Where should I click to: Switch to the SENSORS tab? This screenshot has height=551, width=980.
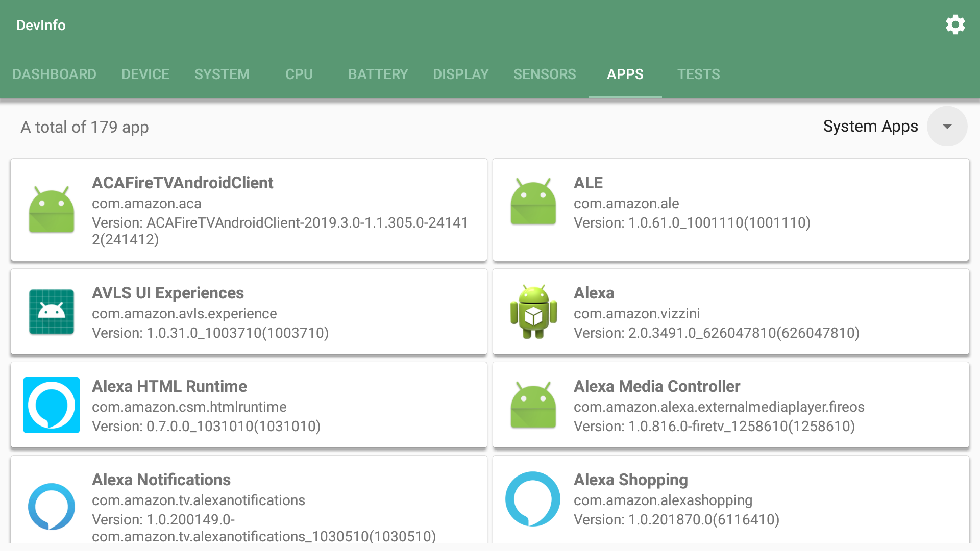tap(544, 74)
